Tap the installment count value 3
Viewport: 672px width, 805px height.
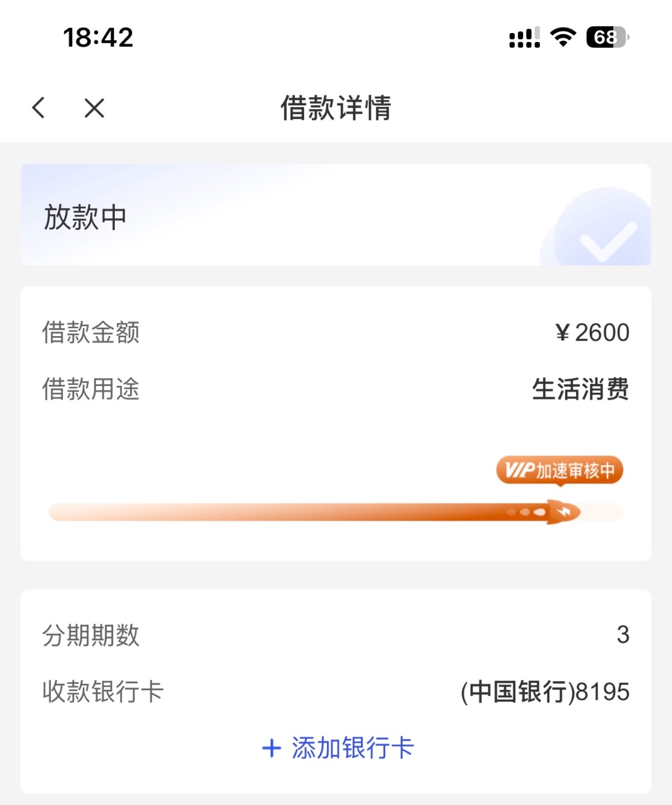tap(623, 635)
